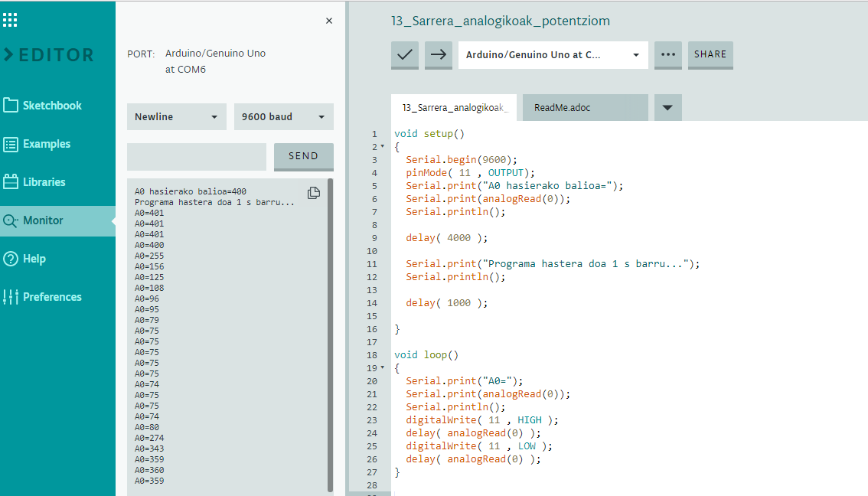Click the 'A0=343' output line
The image size is (868, 496).
(149, 449)
